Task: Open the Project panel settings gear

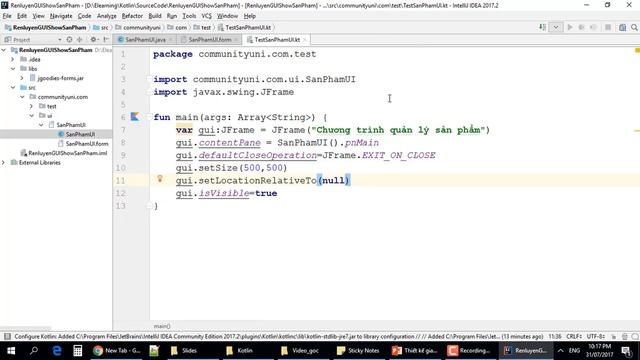Action: (x=93, y=40)
